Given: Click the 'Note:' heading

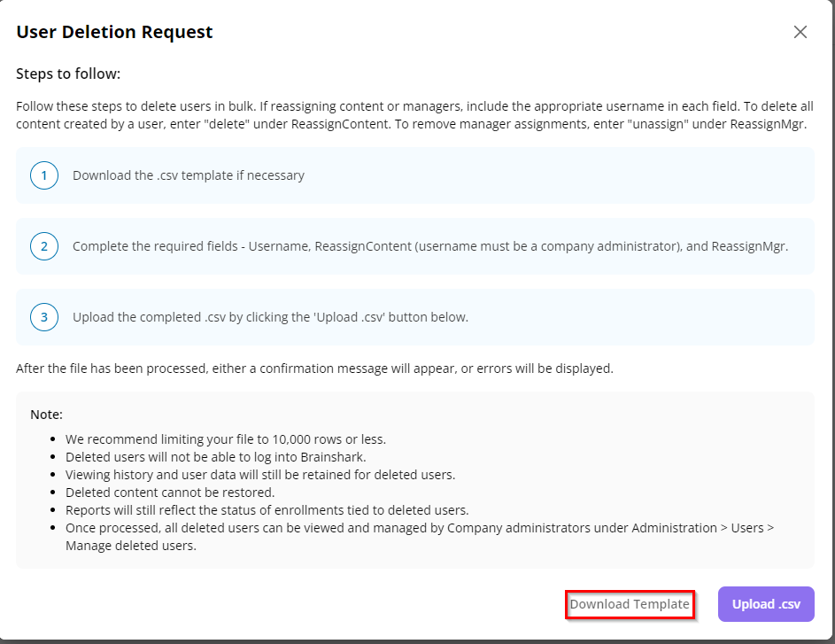Looking at the screenshot, I should coord(46,415).
